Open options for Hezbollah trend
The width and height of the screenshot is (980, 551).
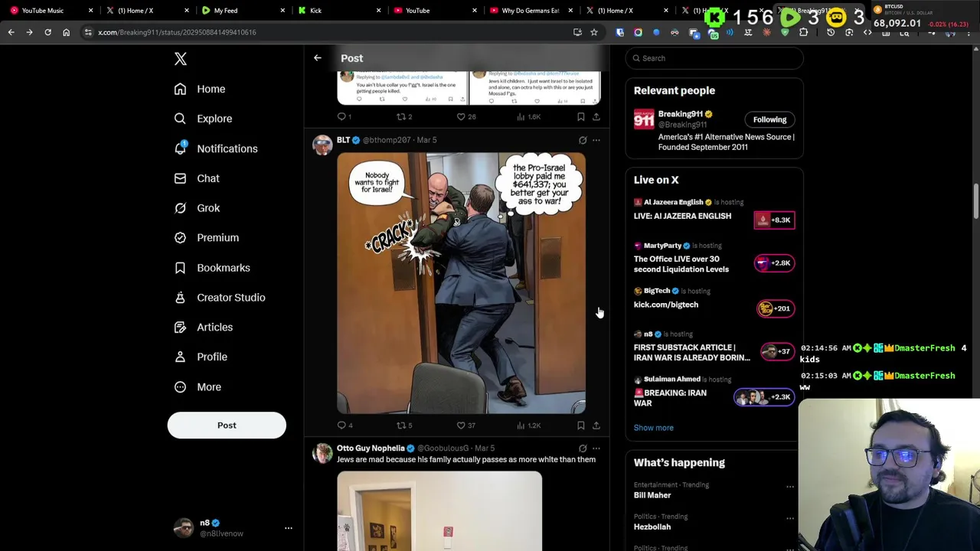pos(790,518)
